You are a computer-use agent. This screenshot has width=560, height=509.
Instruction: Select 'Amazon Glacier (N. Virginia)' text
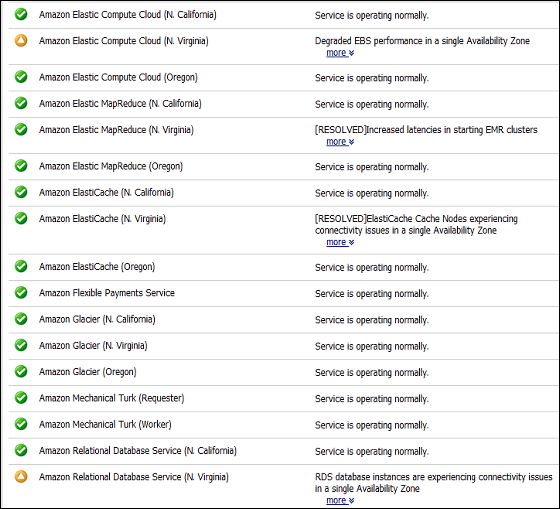pos(93,346)
